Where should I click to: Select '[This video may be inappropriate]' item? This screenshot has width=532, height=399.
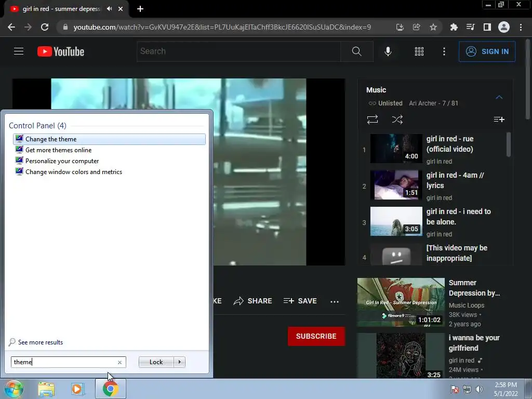point(435,254)
